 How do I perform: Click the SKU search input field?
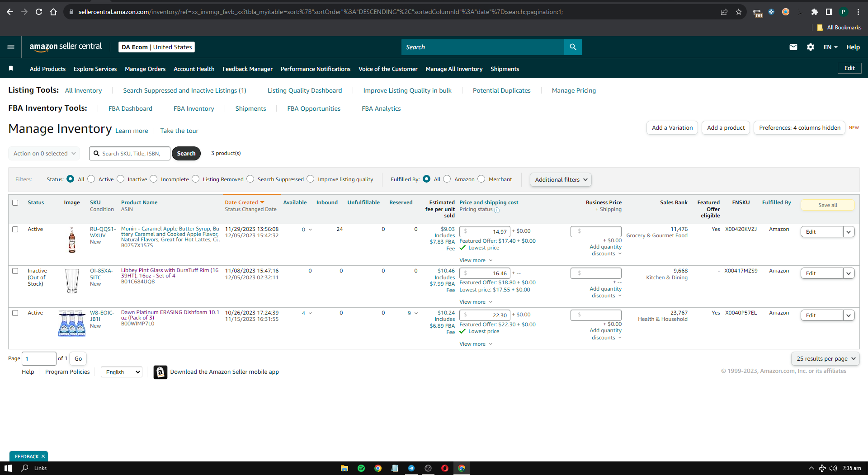(x=130, y=154)
